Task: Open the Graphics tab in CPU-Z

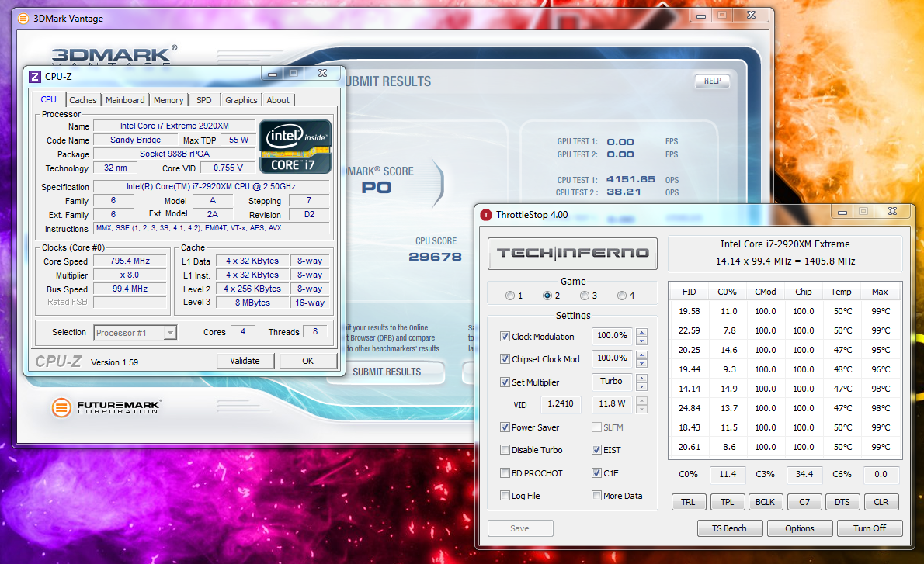Action: coord(241,100)
